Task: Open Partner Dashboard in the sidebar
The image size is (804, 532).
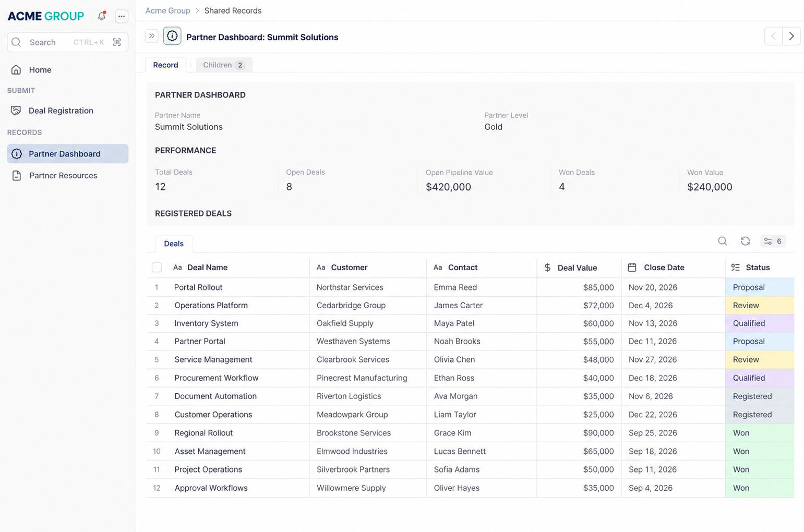Action: (x=68, y=154)
